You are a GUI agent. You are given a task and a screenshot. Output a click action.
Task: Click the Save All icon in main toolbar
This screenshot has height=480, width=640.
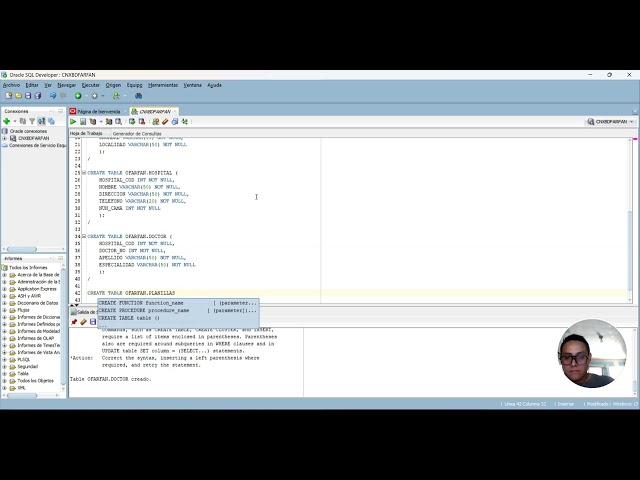tap(38, 96)
